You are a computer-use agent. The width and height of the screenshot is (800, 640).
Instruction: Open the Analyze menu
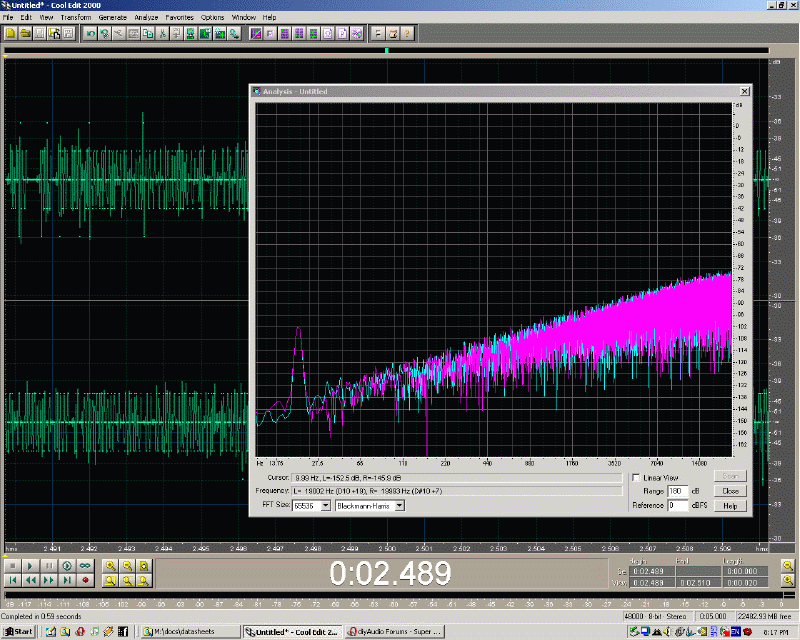(x=146, y=17)
